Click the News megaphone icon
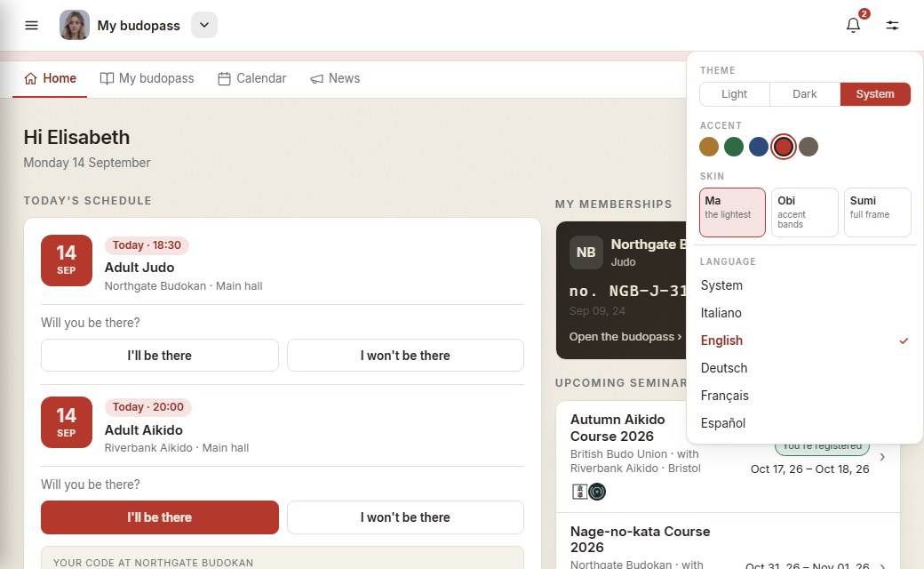The height and width of the screenshot is (569, 924). 316,79
